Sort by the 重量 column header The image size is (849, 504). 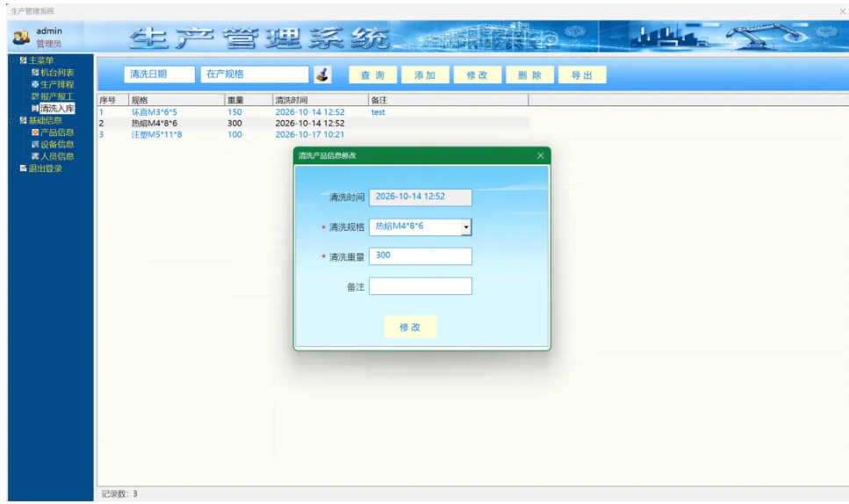(x=248, y=99)
